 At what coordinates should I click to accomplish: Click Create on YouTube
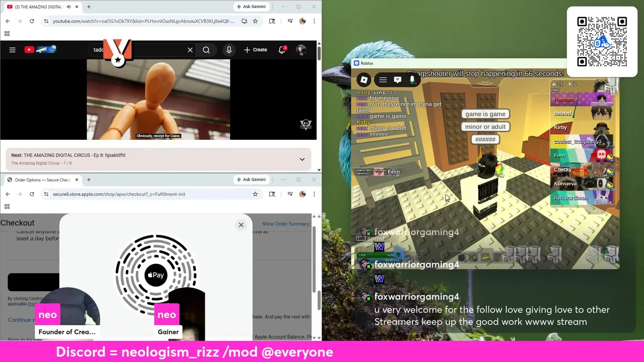256,50
